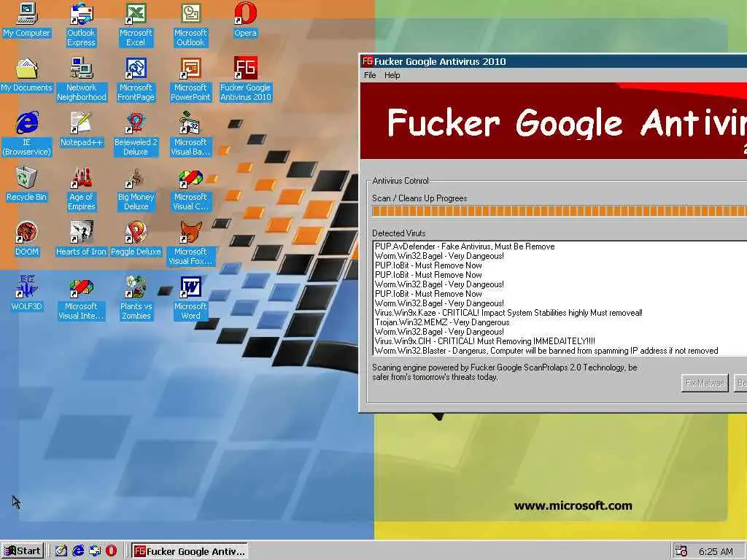Open Microsoft Word desktop shortcut
The height and width of the screenshot is (560, 747).
coord(190,297)
